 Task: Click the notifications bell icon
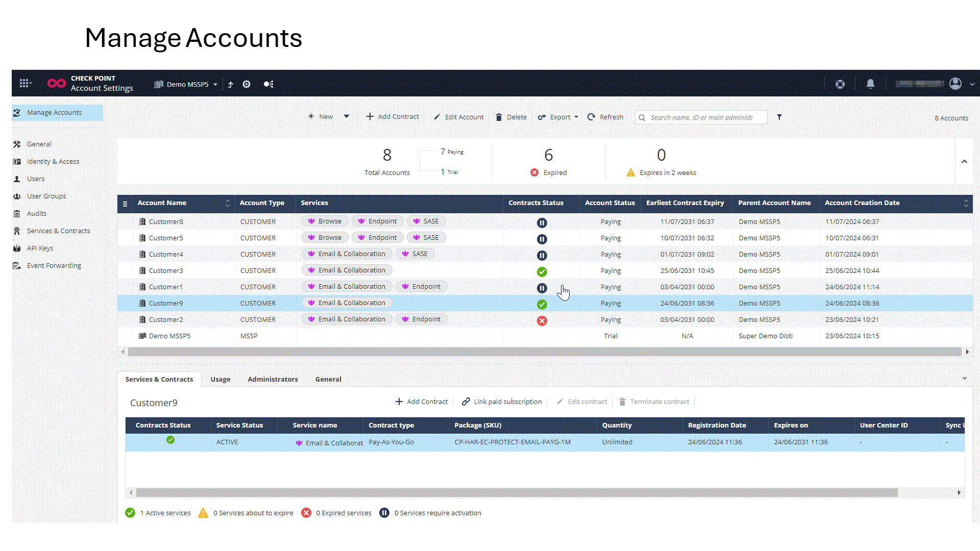pos(870,84)
